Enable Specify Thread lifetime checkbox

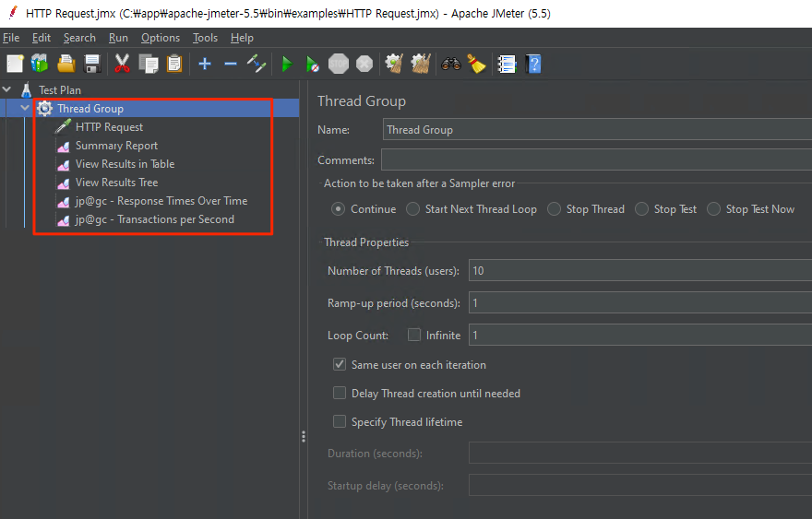click(340, 421)
